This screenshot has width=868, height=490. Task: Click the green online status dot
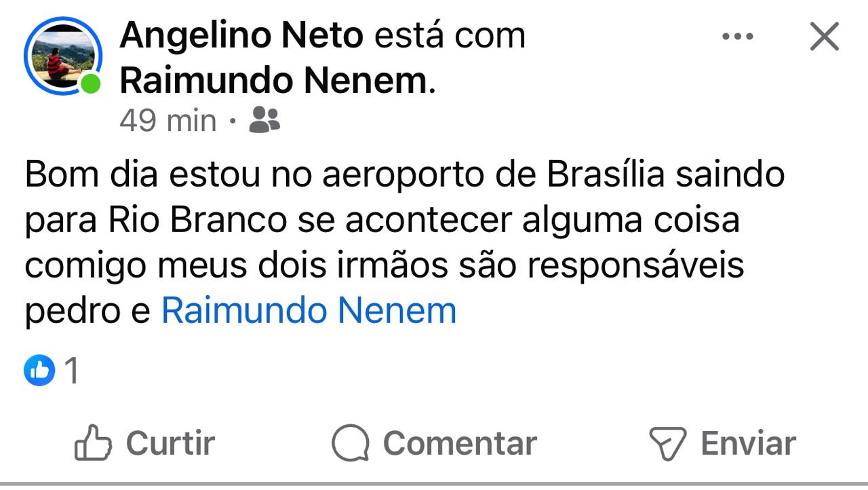(90, 84)
